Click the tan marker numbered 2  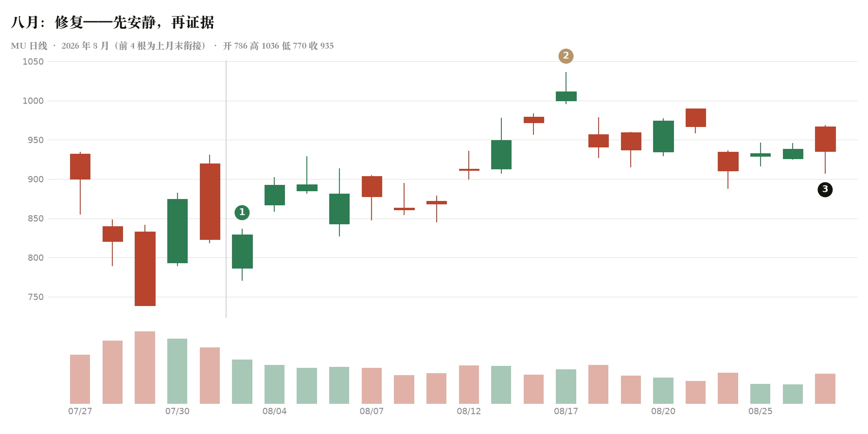point(566,56)
